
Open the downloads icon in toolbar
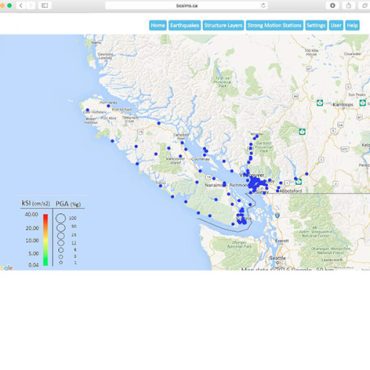(333, 6)
